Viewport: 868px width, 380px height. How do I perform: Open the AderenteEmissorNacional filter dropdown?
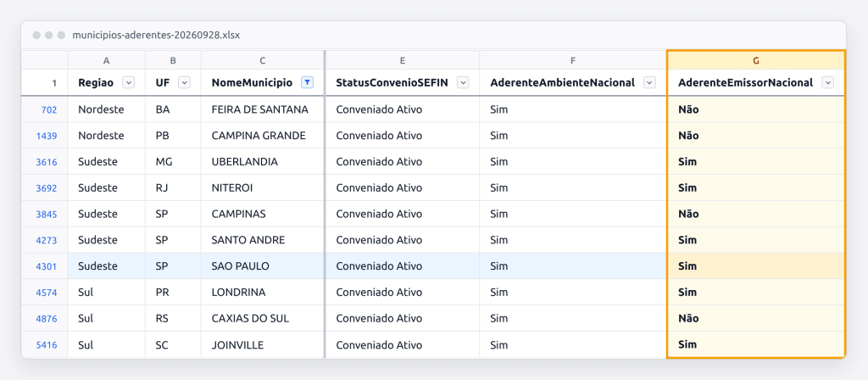click(827, 82)
